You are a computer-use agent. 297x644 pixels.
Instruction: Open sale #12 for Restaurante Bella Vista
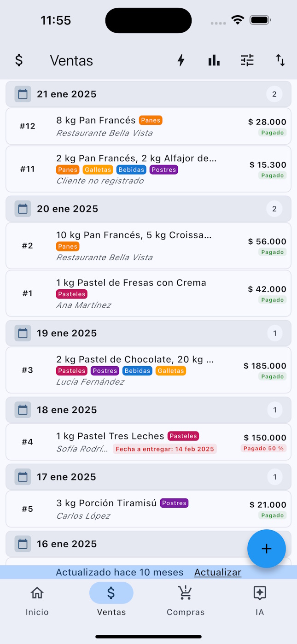coord(148,126)
